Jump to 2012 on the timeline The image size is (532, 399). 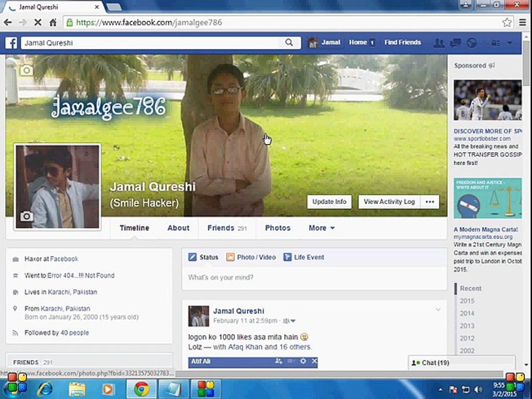467,338
